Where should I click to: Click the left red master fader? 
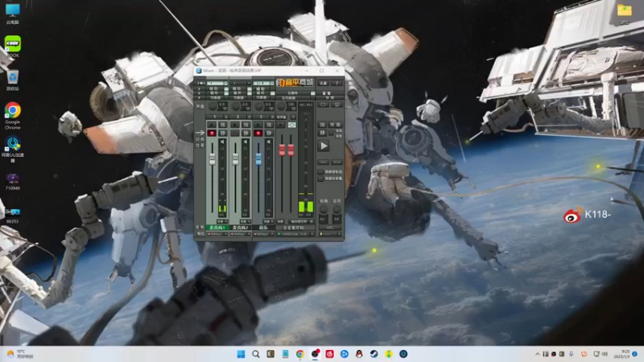point(283,150)
